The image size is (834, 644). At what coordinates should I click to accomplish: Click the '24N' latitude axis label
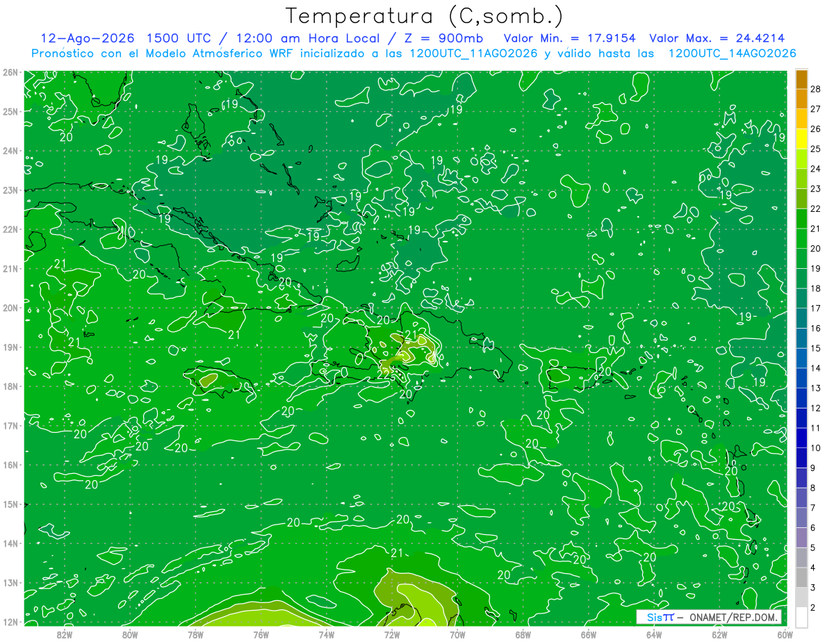[10, 151]
